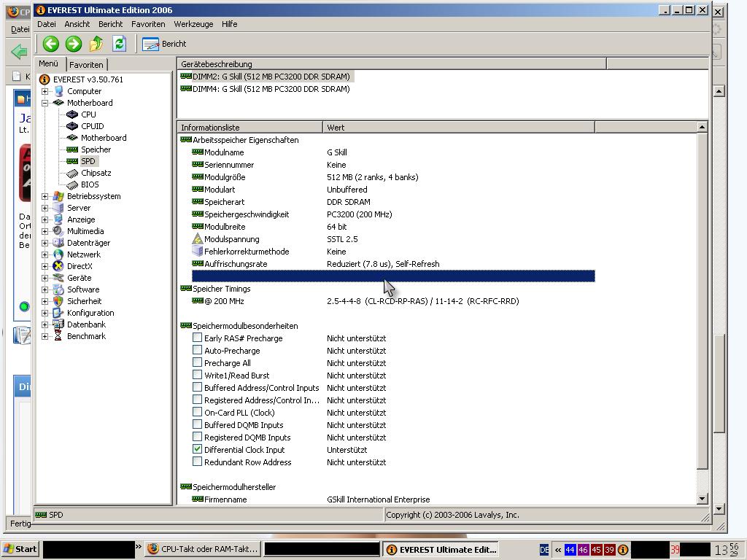747x560 pixels.
Task: Click the Informationsliste column header
Action: coord(250,127)
